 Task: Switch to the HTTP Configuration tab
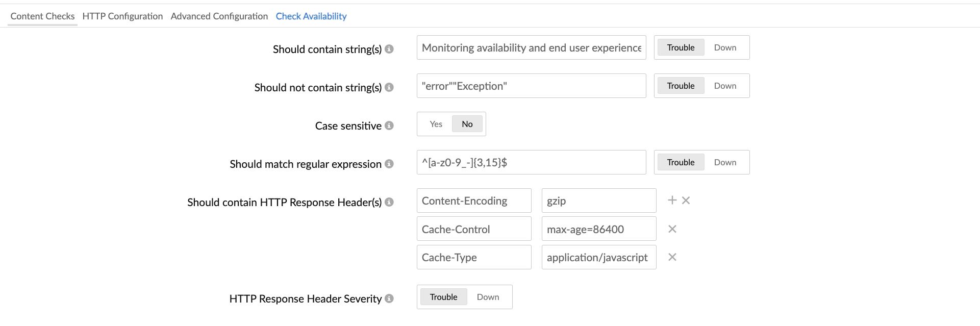[x=122, y=16]
